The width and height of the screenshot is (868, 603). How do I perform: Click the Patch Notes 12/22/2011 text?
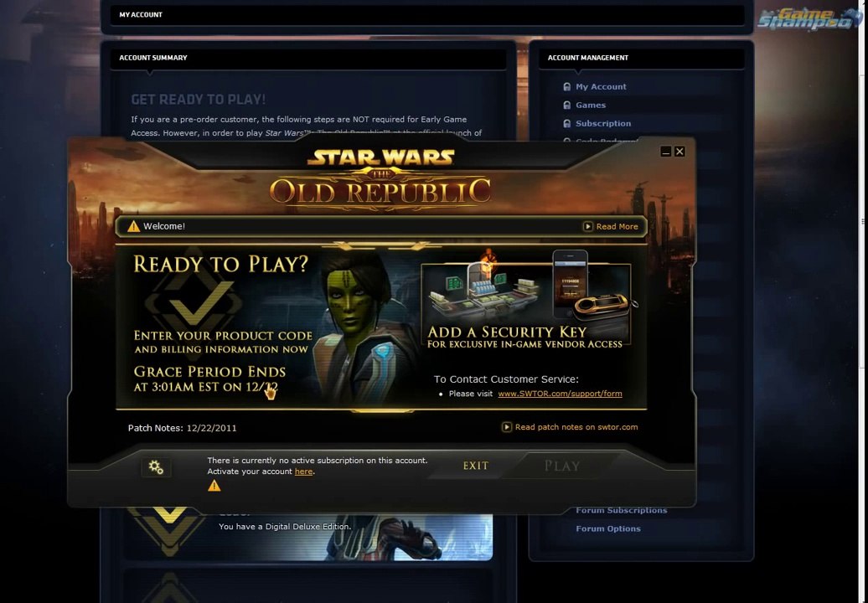[x=182, y=428]
